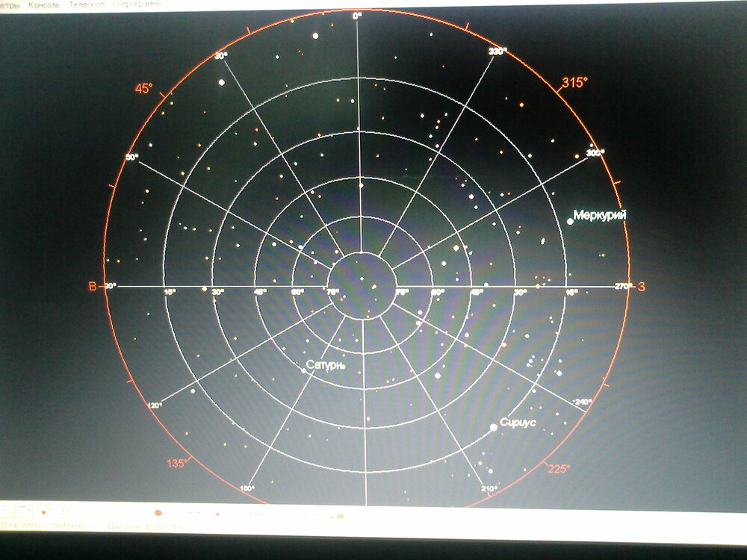
Task: Click the orange 225° azimuth label
Action: click(x=559, y=469)
